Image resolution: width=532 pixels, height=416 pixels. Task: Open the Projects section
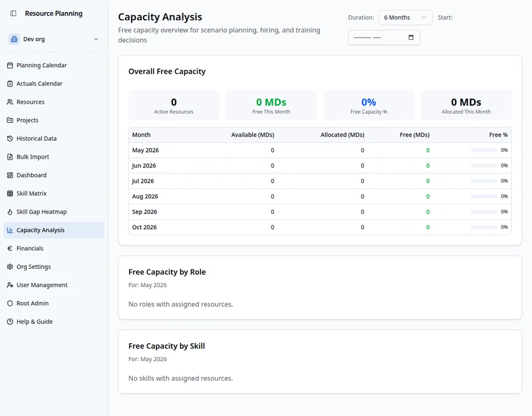tap(54, 120)
